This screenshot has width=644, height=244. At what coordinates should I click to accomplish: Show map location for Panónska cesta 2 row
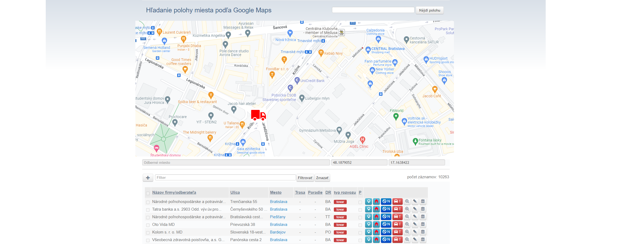click(x=369, y=240)
